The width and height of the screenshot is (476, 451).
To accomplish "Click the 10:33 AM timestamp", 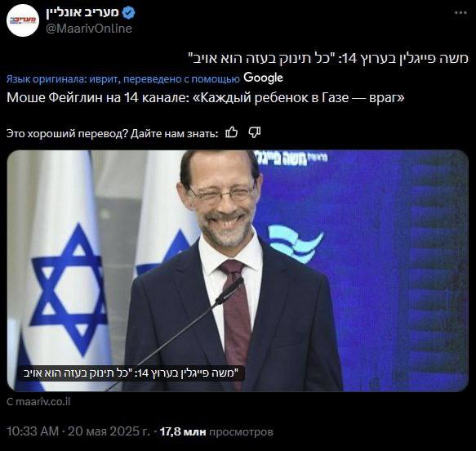I will [x=33, y=431].
